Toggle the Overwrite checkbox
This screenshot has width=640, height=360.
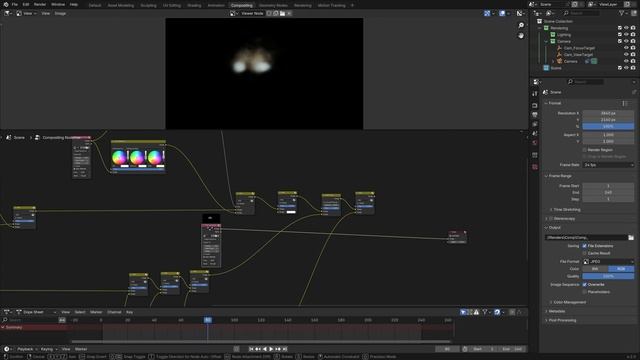pos(584,284)
